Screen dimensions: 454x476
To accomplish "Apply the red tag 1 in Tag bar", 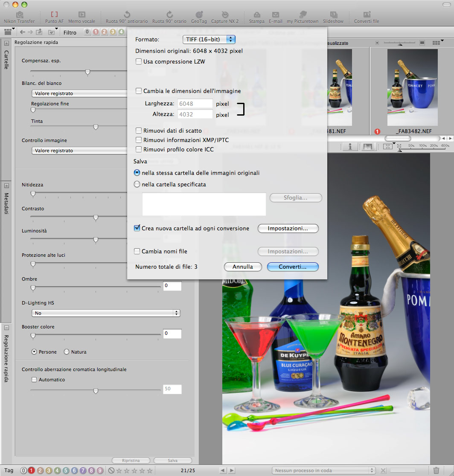I will tap(31, 470).
